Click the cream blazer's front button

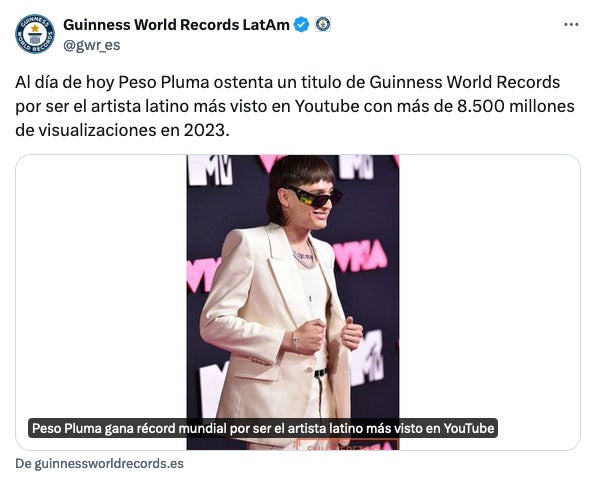(309, 369)
